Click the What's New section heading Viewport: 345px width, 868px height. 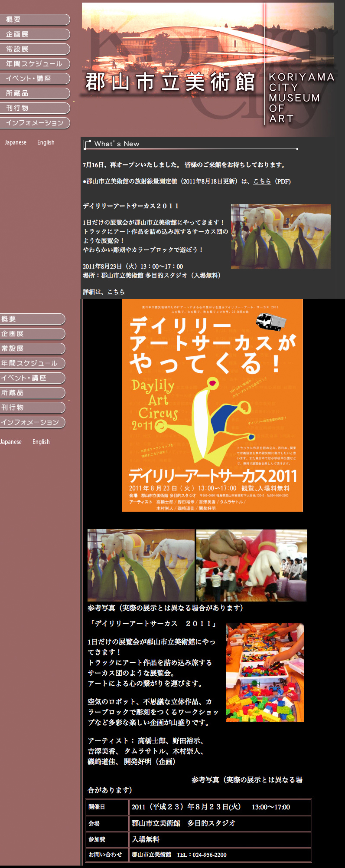pyautogui.click(x=117, y=144)
